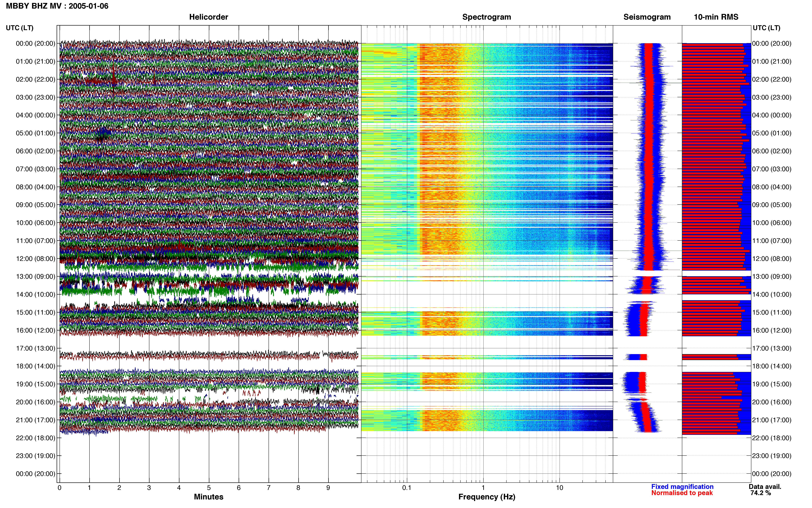Click left time label '15:00 (11:00)'
812x508 pixels.
(36, 313)
